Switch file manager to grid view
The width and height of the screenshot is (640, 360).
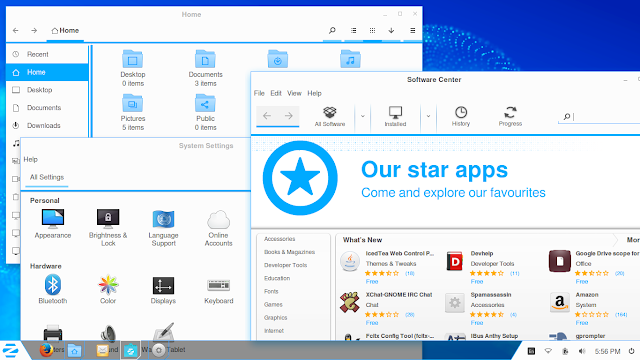pos(372,31)
